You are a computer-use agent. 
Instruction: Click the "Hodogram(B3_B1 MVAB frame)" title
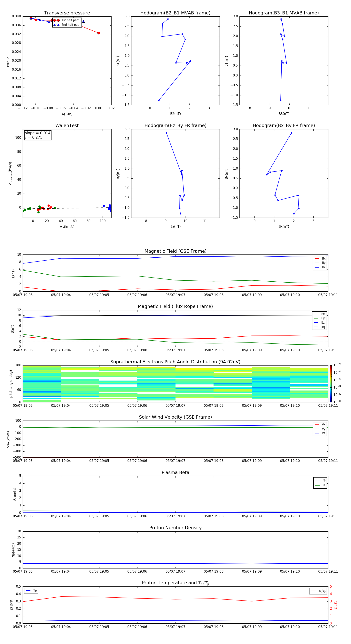point(284,13)
